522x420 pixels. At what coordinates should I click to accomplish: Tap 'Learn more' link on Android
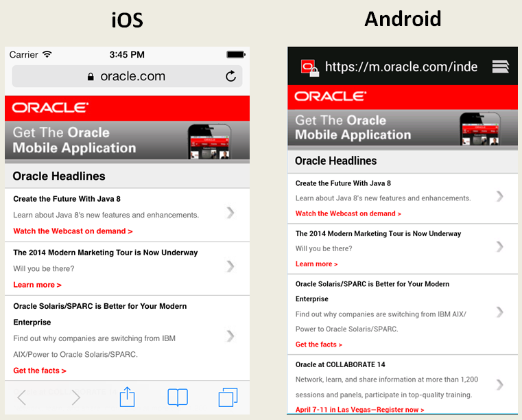click(x=317, y=264)
